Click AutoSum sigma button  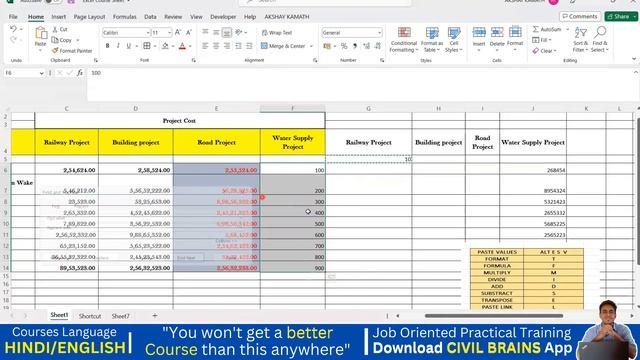pos(547,29)
